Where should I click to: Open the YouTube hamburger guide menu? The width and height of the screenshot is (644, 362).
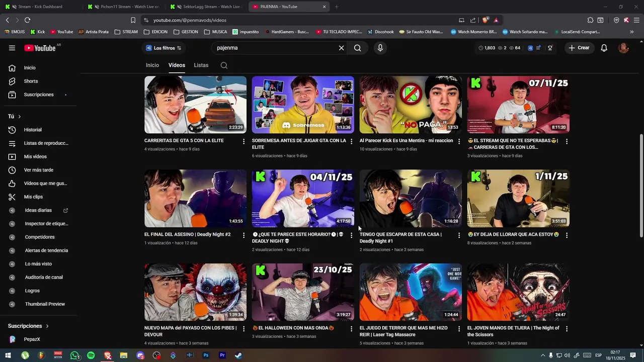[12, 48]
